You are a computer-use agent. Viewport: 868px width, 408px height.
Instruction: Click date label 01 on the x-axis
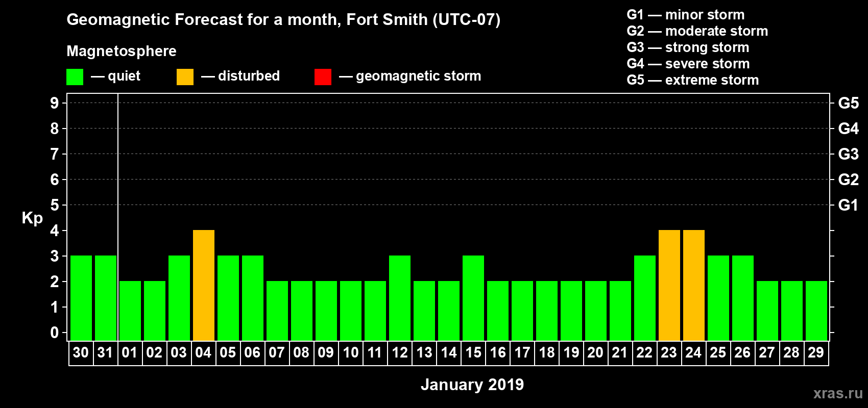(130, 353)
